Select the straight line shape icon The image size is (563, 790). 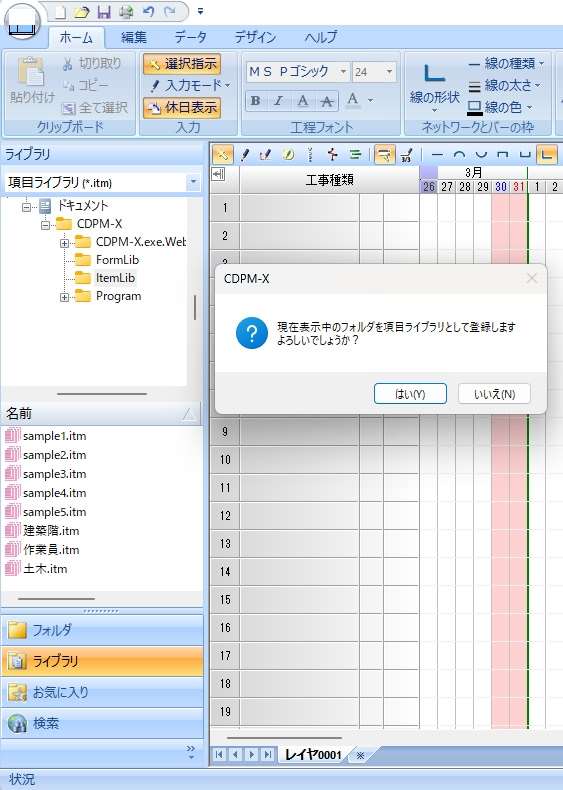point(437,154)
